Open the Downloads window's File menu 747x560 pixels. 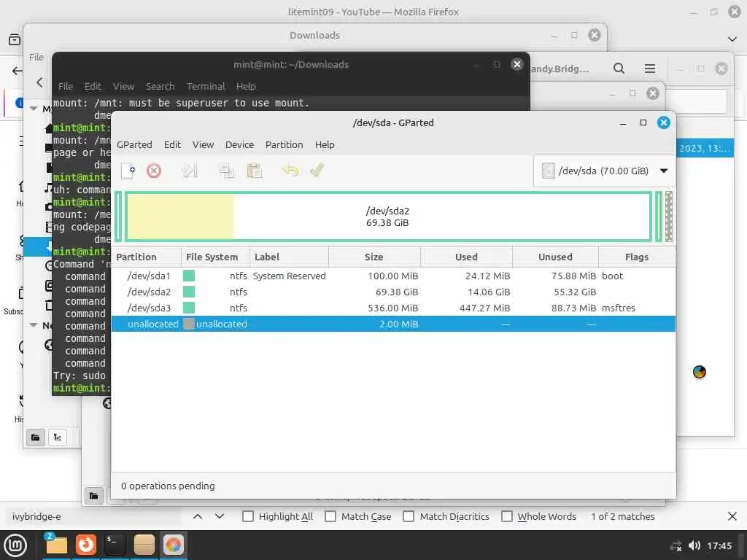36,57
